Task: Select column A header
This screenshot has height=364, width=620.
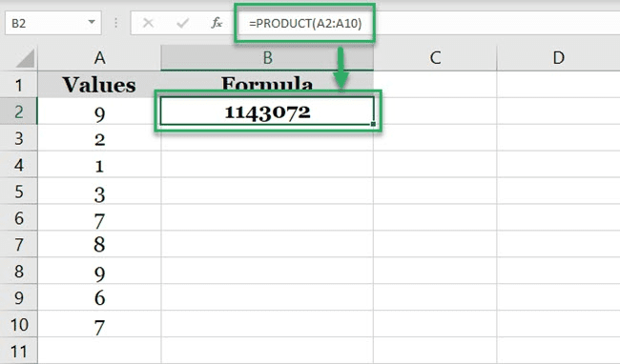Action: click(x=99, y=58)
